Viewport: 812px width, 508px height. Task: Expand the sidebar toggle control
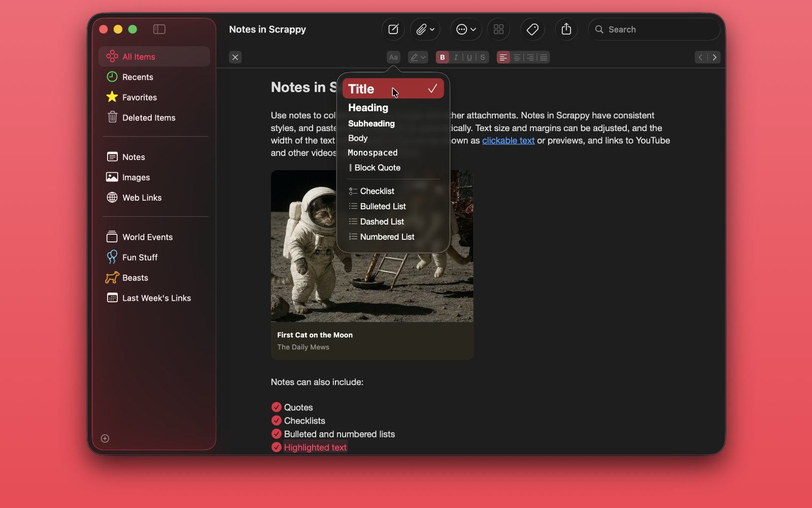(159, 29)
